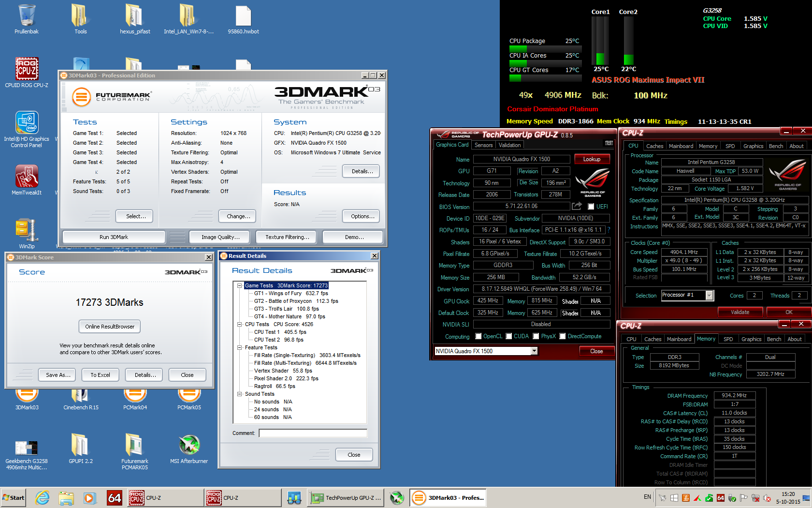Click the red 64 taskbar icon
This screenshot has width=812, height=508.
pos(115,498)
